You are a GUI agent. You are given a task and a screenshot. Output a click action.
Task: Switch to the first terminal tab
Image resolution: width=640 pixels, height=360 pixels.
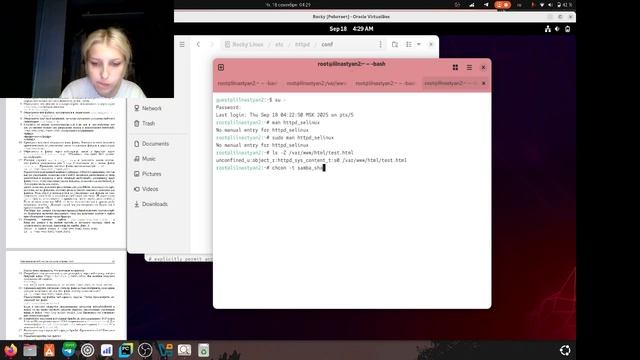point(247,83)
